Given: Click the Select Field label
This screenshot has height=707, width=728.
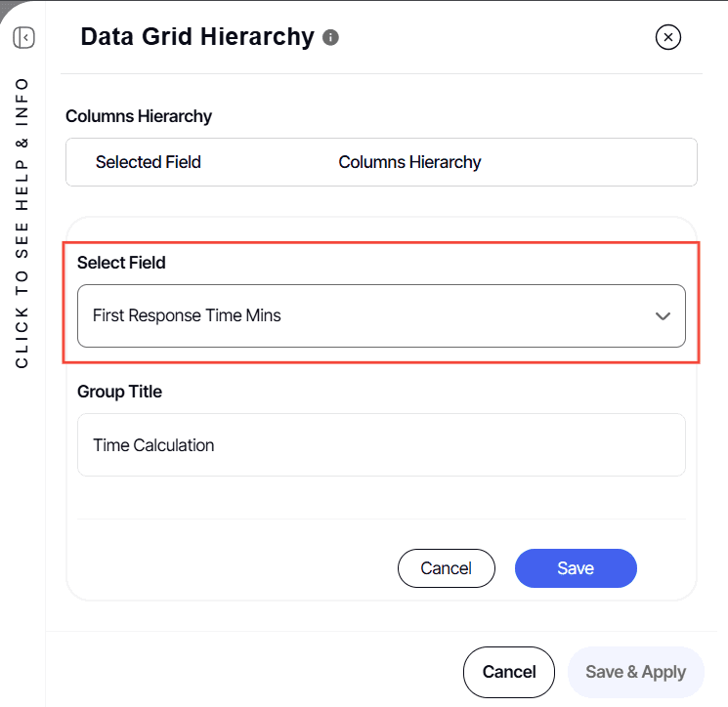Looking at the screenshot, I should [121, 263].
